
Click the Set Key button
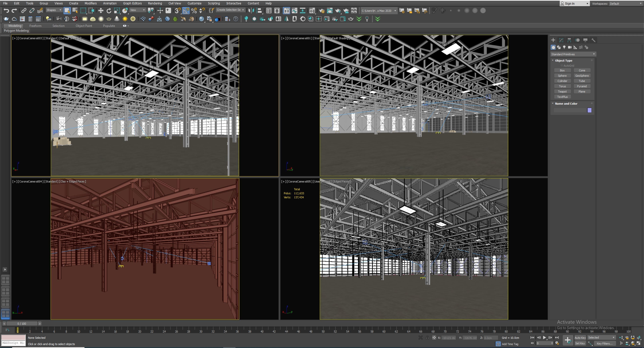coord(580,343)
